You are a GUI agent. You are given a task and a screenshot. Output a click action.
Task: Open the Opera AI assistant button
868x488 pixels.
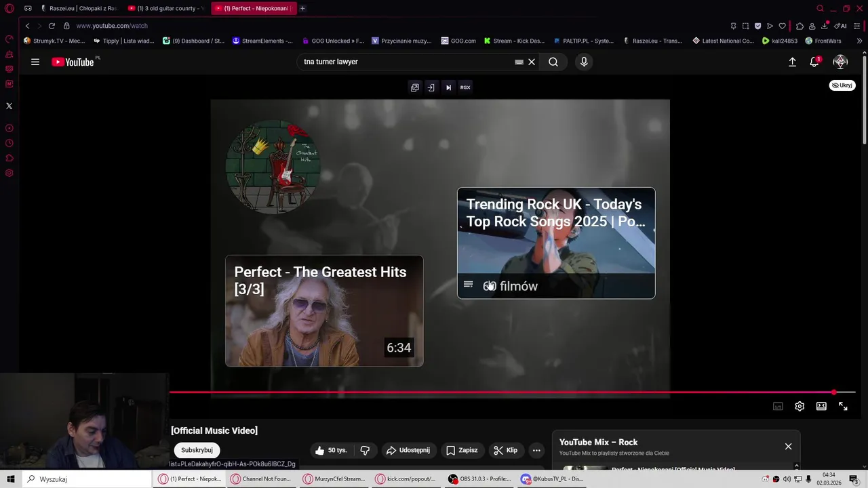point(841,26)
